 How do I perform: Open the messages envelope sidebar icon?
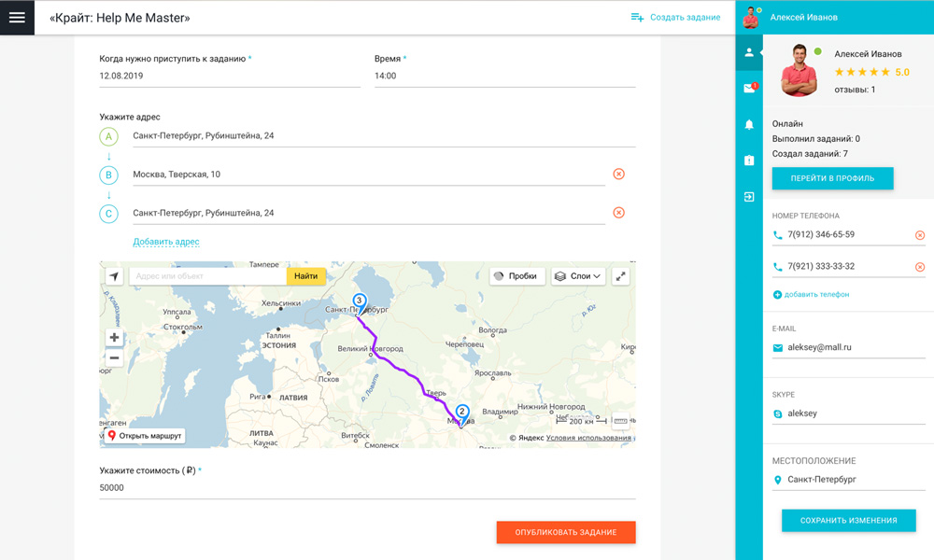pos(749,89)
